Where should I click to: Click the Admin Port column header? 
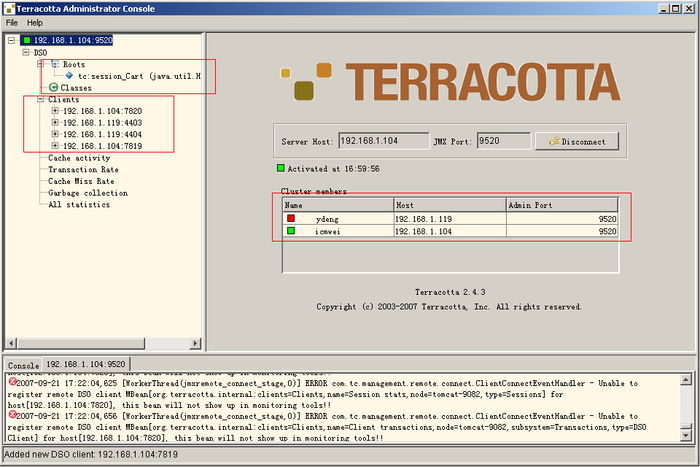tap(562, 205)
